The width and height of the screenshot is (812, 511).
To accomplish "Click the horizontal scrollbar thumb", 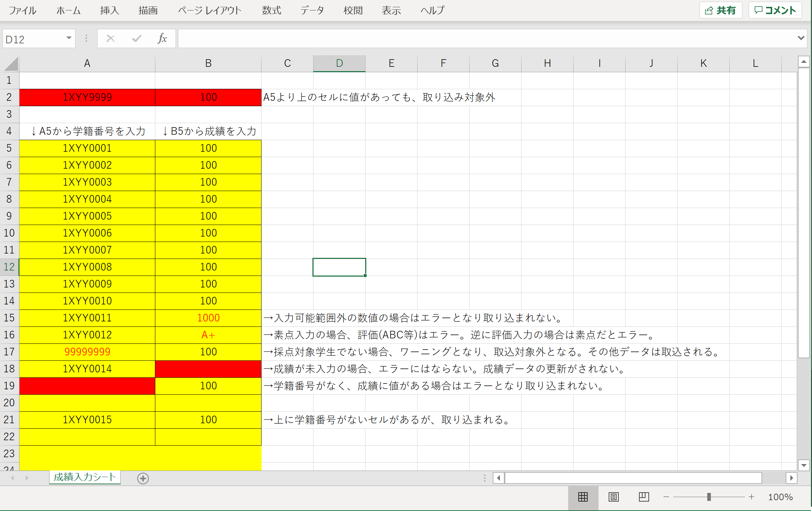I will click(x=633, y=478).
